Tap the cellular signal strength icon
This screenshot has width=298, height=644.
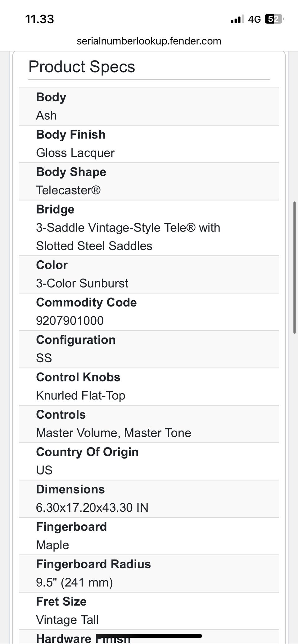(237, 20)
